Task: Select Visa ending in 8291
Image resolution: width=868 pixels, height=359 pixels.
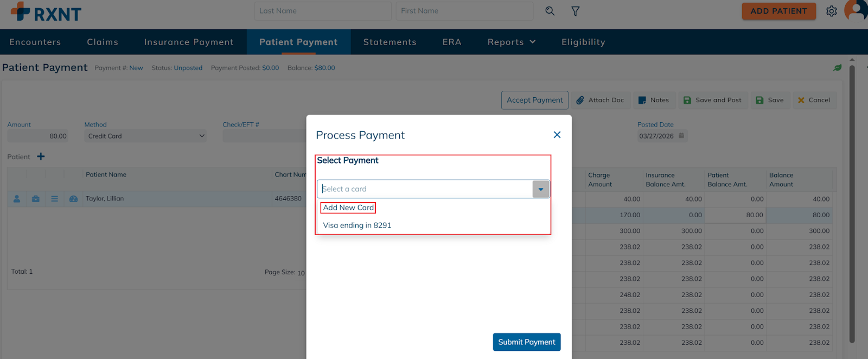Action: point(357,225)
